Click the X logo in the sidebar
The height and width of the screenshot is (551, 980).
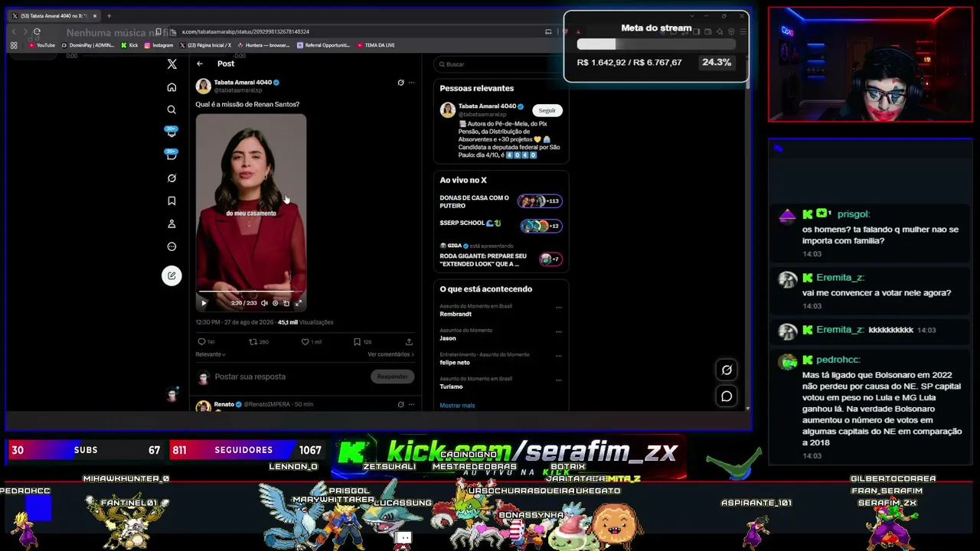click(171, 64)
